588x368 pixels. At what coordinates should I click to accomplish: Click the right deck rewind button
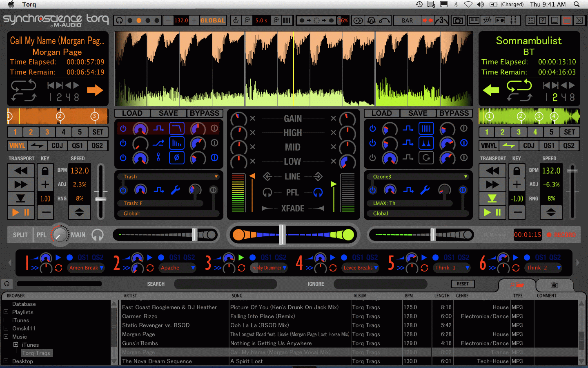492,171
